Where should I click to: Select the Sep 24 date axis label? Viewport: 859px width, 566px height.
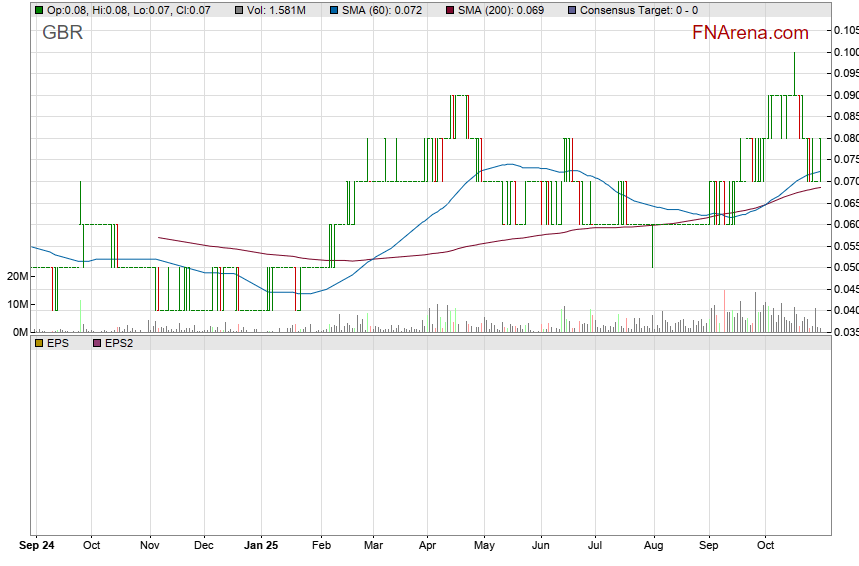pos(37,547)
